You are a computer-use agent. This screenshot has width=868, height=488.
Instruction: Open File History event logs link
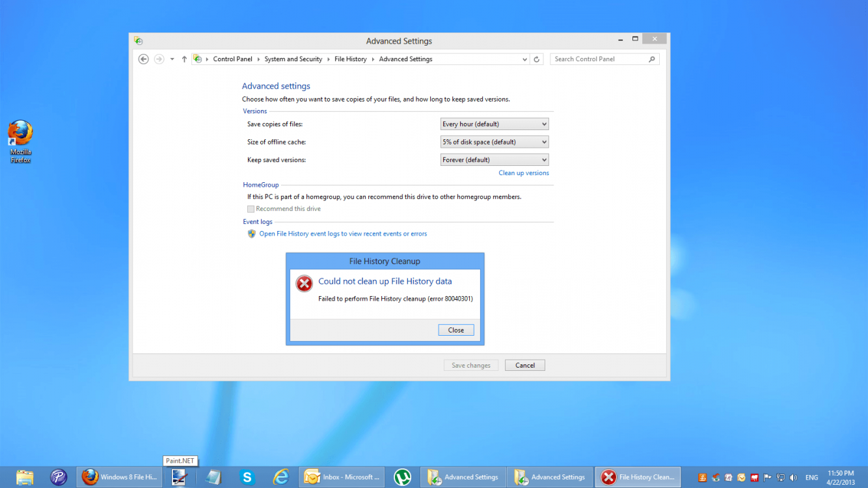point(343,234)
